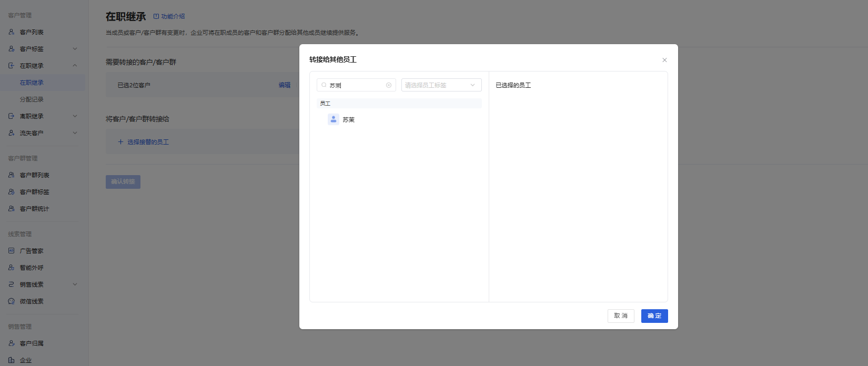868x366 pixels.
Task: Click the 微信线索 sidebar icon
Action: (x=12, y=301)
